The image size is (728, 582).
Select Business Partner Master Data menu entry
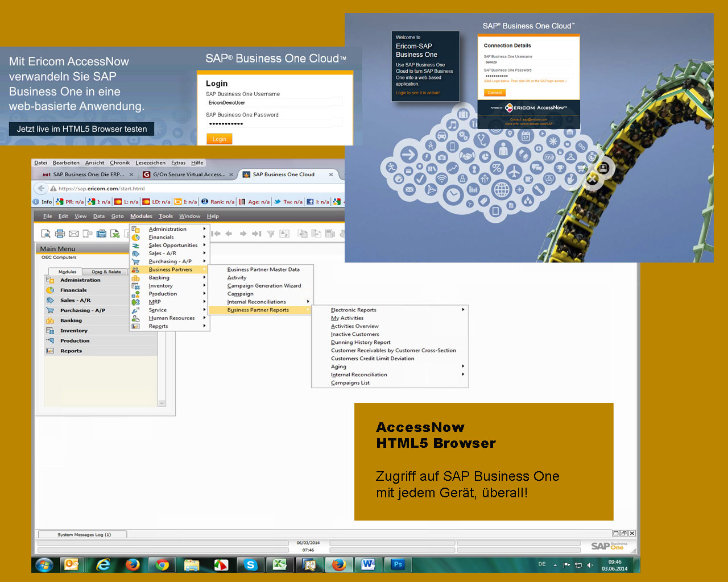point(263,269)
